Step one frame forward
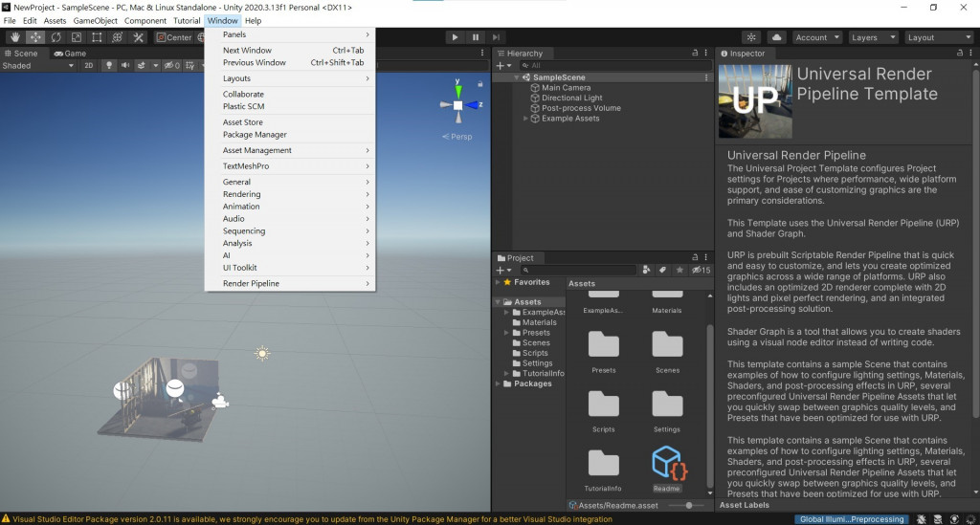Image resolution: width=980 pixels, height=525 pixels. pos(497,37)
